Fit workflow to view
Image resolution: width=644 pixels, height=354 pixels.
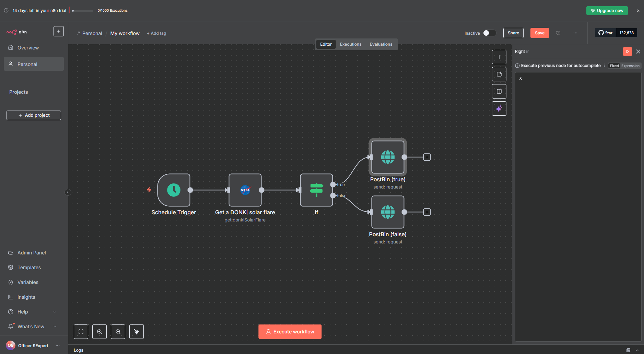pos(81,332)
